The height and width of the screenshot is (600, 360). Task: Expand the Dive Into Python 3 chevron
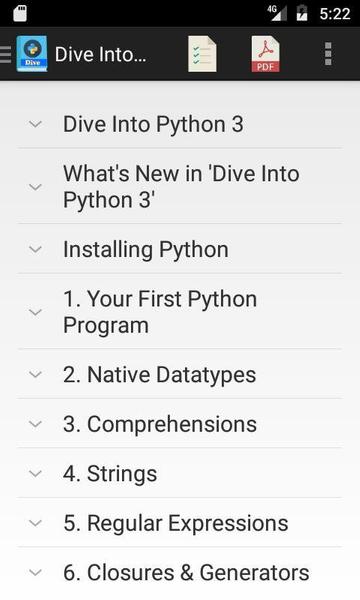[35, 124]
